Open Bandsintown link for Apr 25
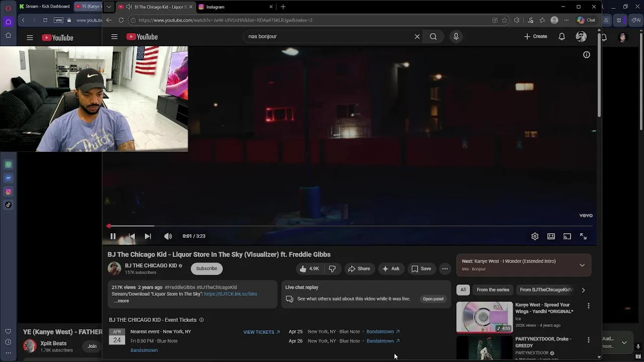This screenshot has height=362, width=644. point(383,332)
